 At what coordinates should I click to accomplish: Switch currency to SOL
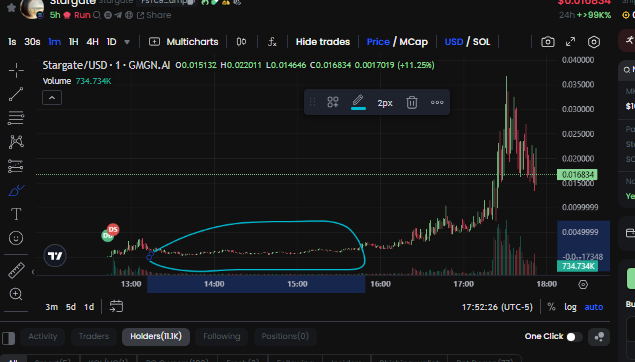482,42
